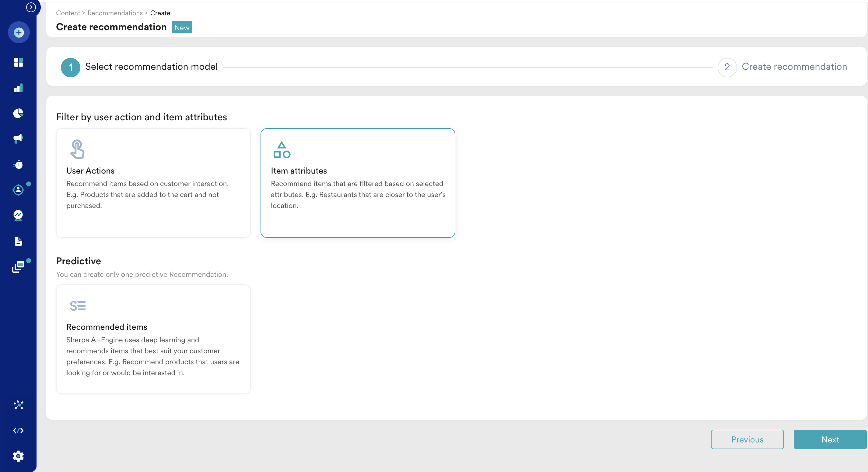This screenshot has width=868, height=472.
Task: Click the layered templates icon with teal dot
Action: pyautogui.click(x=19, y=267)
